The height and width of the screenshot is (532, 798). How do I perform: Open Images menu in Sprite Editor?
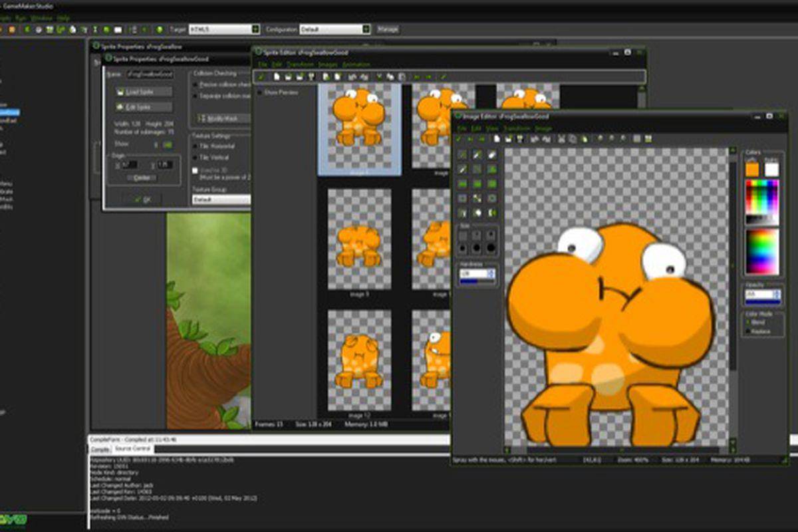tap(328, 65)
